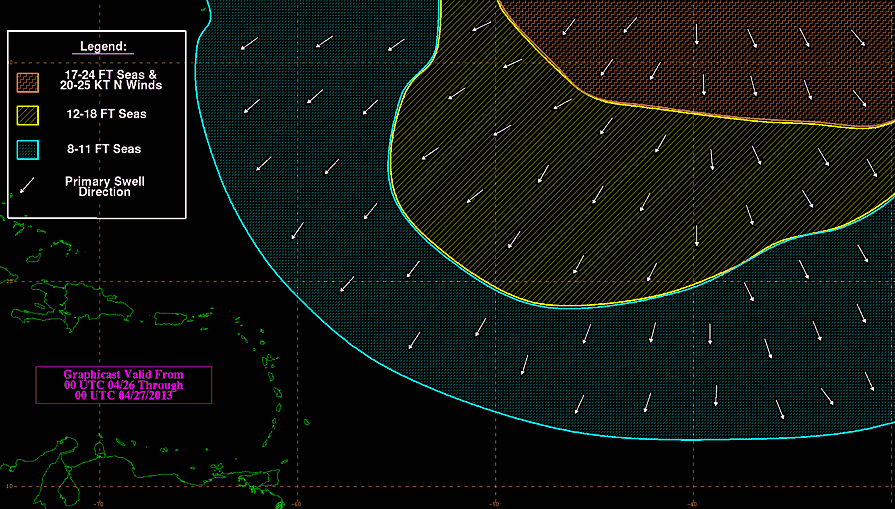The width and height of the screenshot is (895, 509).
Task: Click the '12-18 FT Seas' legend label
Action: click(106, 114)
